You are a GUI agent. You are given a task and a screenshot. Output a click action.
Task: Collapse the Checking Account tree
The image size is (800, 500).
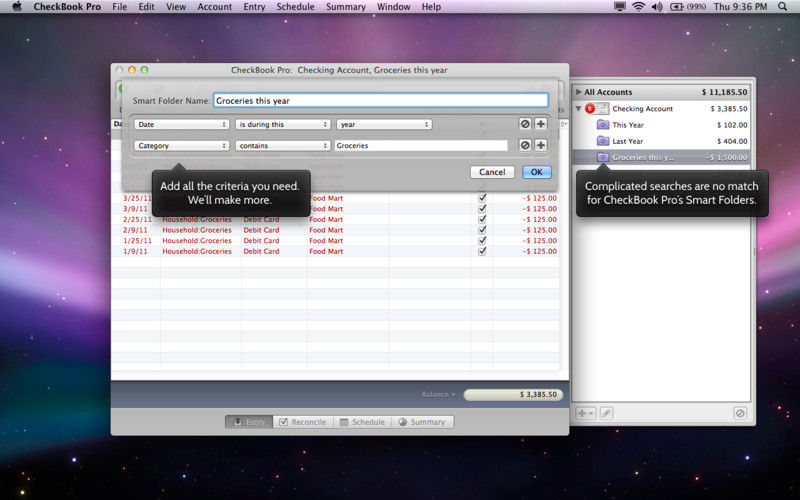pos(579,109)
